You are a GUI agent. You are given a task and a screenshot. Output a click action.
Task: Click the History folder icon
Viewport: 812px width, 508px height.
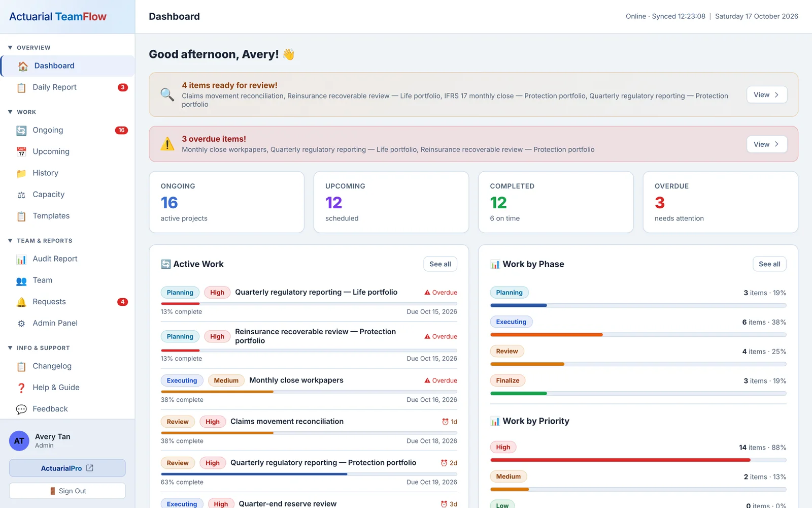pyautogui.click(x=21, y=173)
